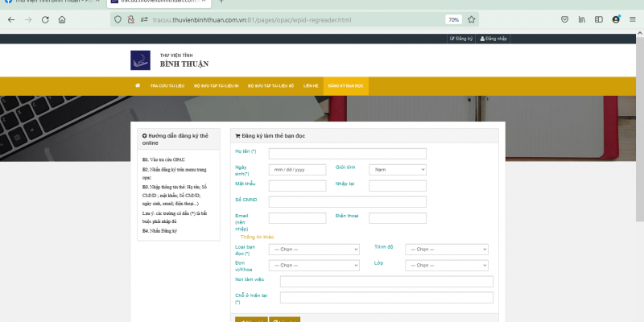Toggle the browser sidebar view
This screenshot has width=644, height=322.
pyautogui.click(x=599, y=19)
